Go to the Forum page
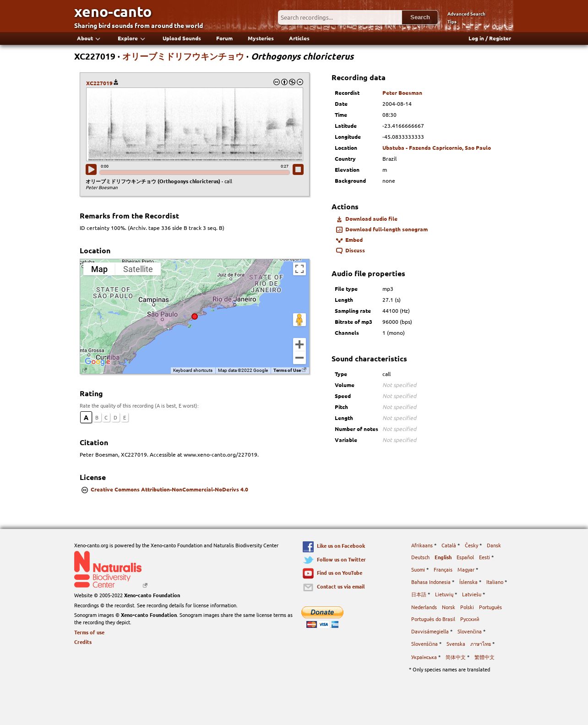Image resolution: width=588 pixels, height=725 pixels. pyautogui.click(x=224, y=38)
